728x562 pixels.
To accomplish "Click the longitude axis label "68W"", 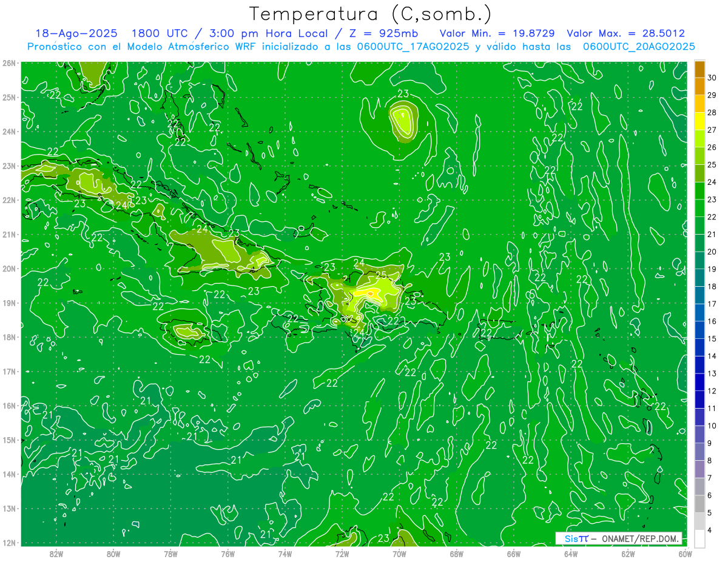I will click(x=456, y=554).
